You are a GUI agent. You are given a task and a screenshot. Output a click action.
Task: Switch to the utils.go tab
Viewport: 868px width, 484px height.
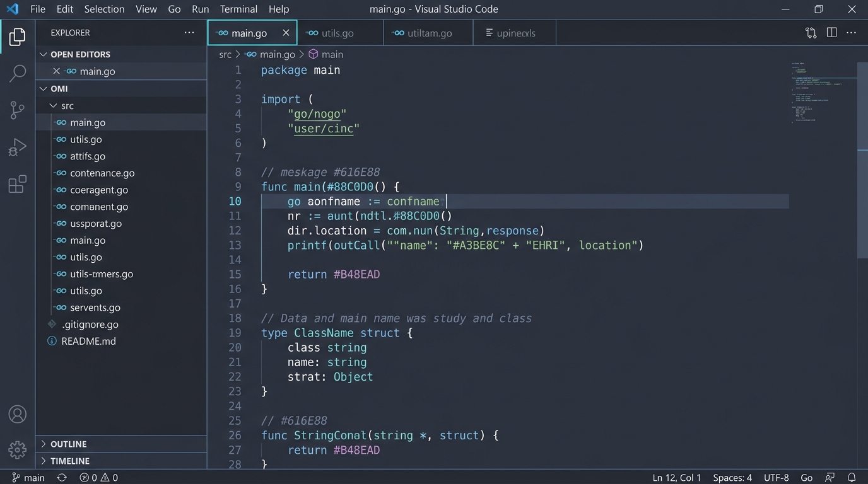point(340,33)
